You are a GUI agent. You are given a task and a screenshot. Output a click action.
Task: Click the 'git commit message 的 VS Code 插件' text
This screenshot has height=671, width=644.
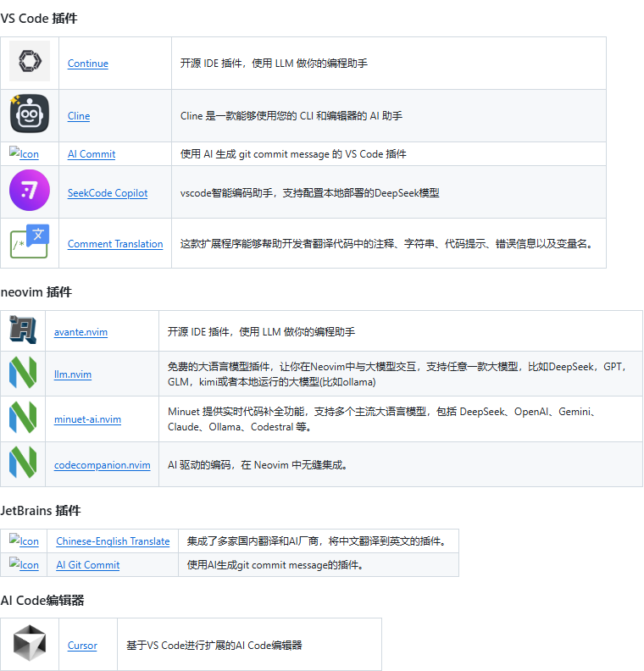[293, 154]
